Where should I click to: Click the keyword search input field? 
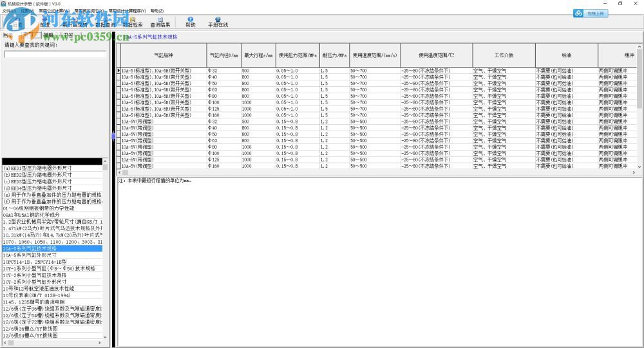point(55,55)
